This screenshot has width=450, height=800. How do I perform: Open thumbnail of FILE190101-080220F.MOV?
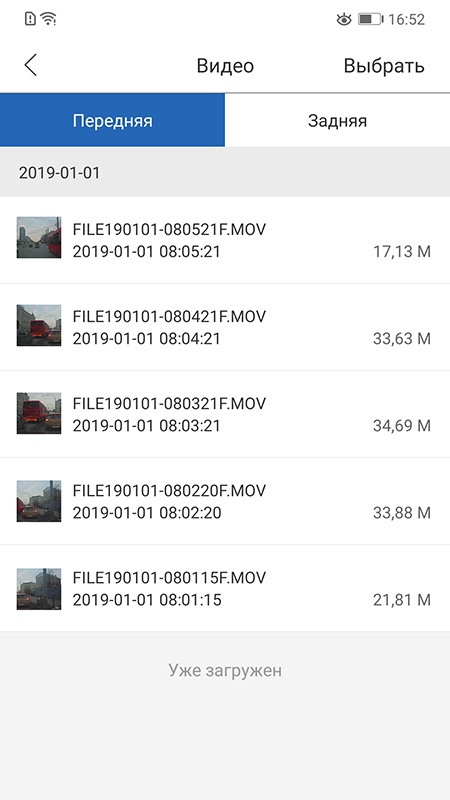pos(39,501)
